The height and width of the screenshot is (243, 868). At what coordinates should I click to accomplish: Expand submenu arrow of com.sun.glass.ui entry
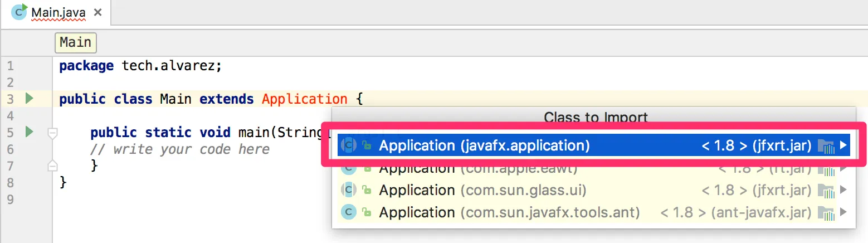(843, 190)
